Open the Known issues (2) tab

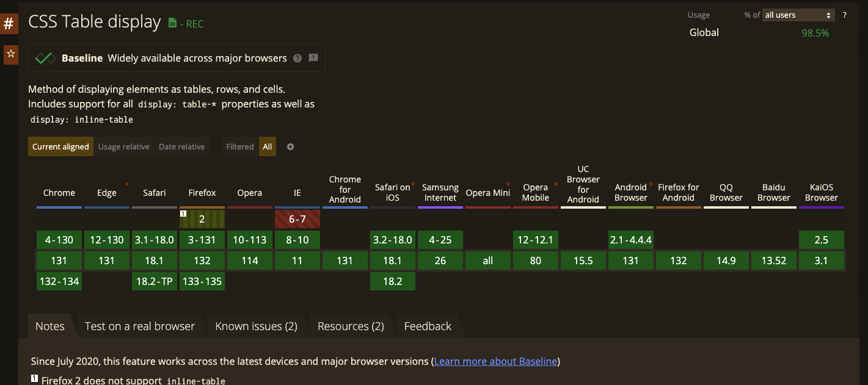(257, 326)
